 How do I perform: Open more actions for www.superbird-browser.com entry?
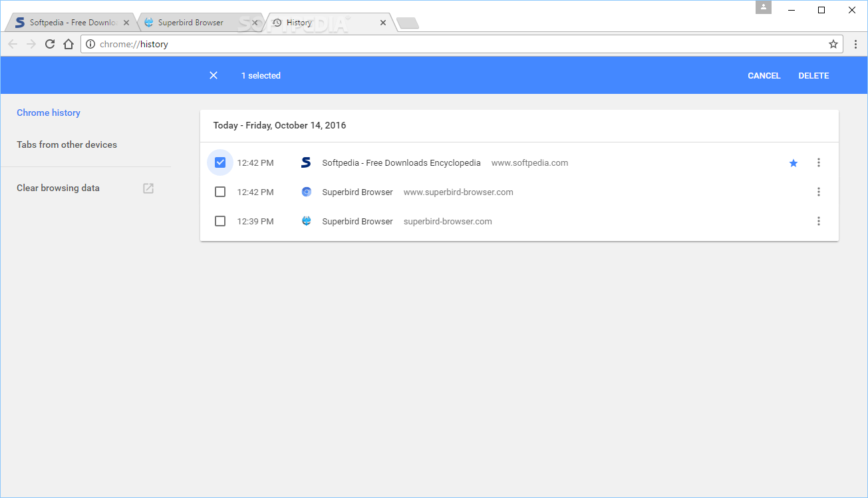point(818,192)
